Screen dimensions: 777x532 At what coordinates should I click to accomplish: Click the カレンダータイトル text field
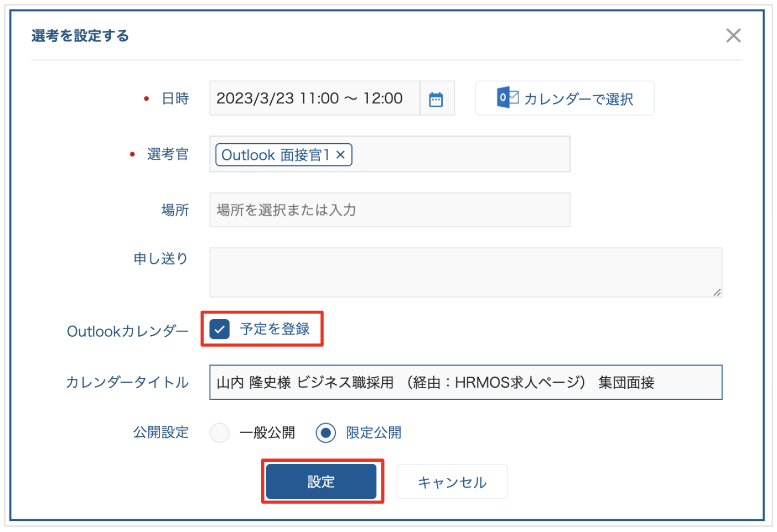point(465,382)
